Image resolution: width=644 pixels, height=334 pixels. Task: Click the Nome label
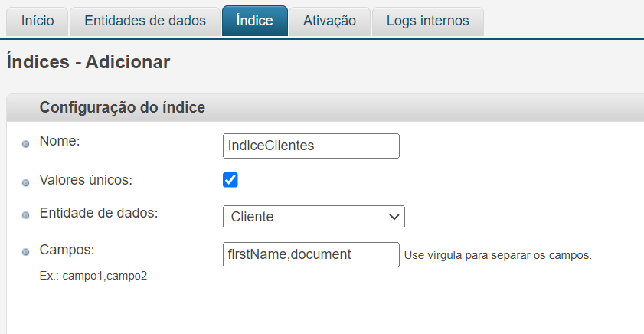(x=60, y=141)
